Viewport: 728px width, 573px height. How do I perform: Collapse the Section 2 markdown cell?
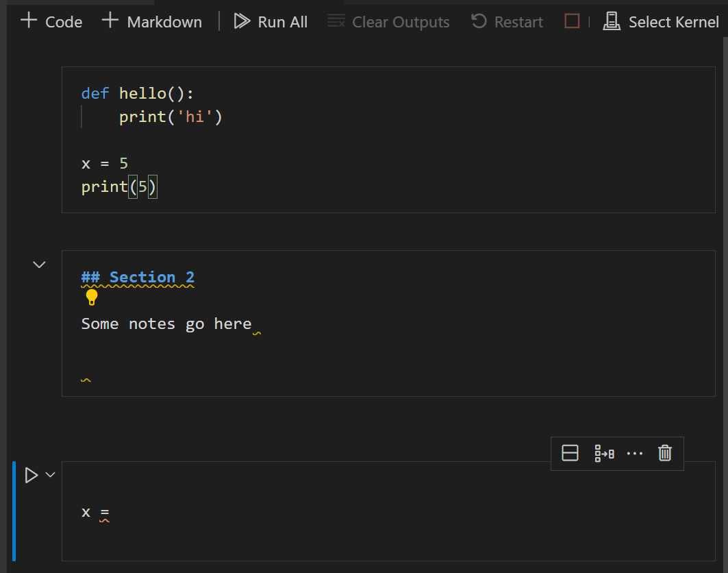pos(40,265)
